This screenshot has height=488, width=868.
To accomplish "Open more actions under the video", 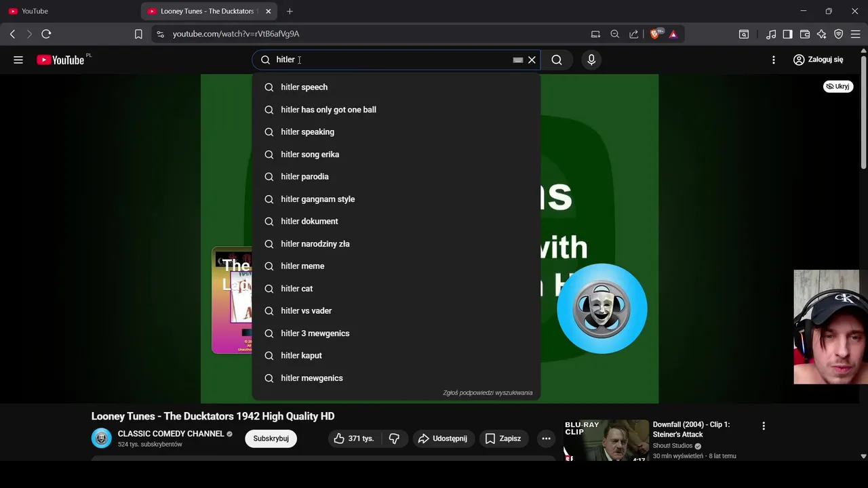I will pyautogui.click(x=546, y=439).
